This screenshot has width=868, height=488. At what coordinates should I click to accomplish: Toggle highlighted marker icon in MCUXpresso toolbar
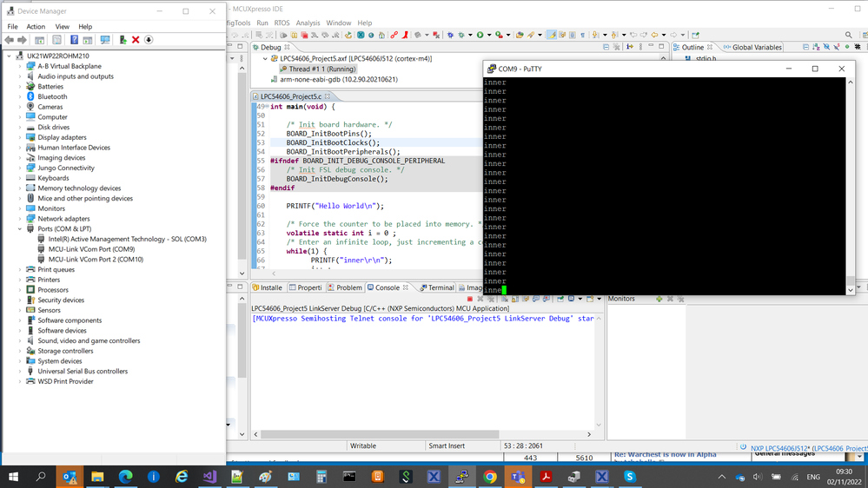point(552,35)
